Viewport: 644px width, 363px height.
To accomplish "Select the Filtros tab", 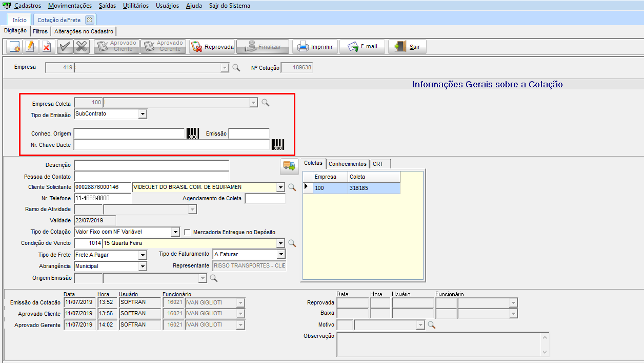I will (40, 31).
